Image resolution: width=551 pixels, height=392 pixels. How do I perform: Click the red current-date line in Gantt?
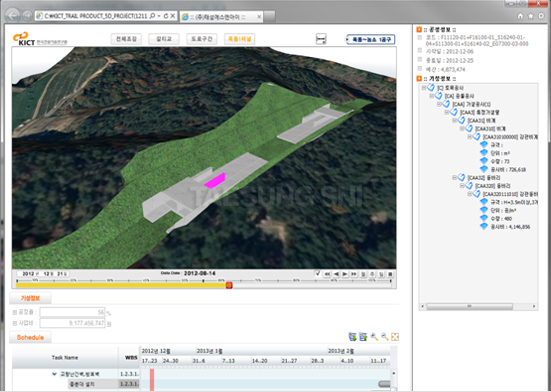tap(152, 379)
